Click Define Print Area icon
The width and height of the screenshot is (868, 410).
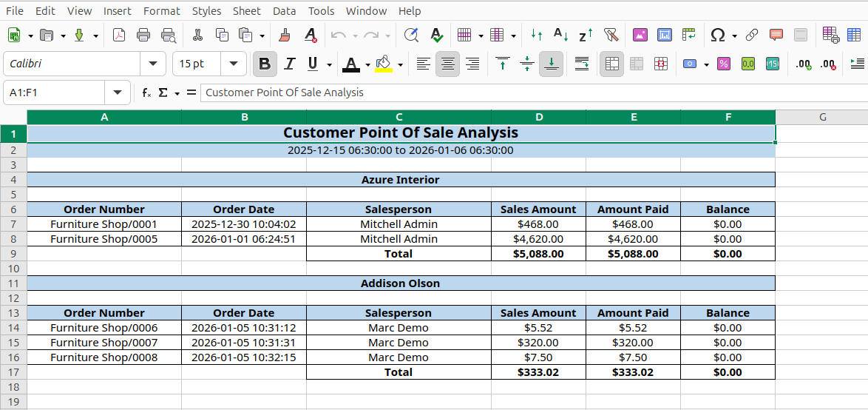pyautogui.click(x=830, y=36)
